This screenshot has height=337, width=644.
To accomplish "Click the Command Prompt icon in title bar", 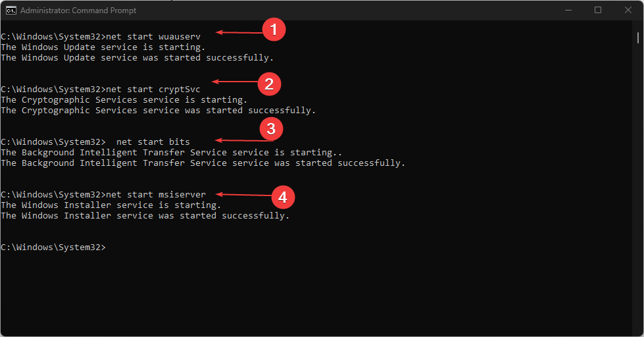I will tap(11, 10).
